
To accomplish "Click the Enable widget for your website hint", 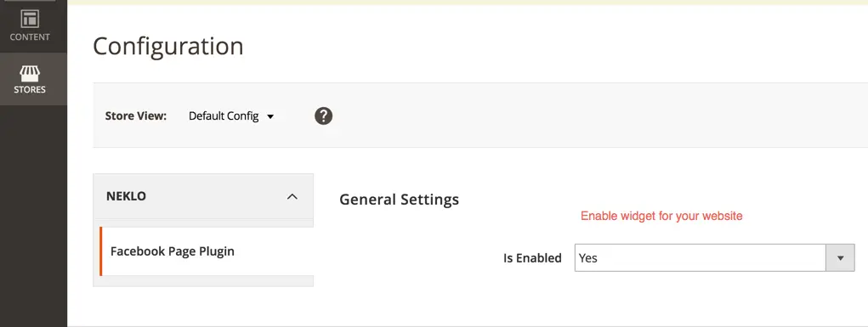I will (x=661, y=216).
